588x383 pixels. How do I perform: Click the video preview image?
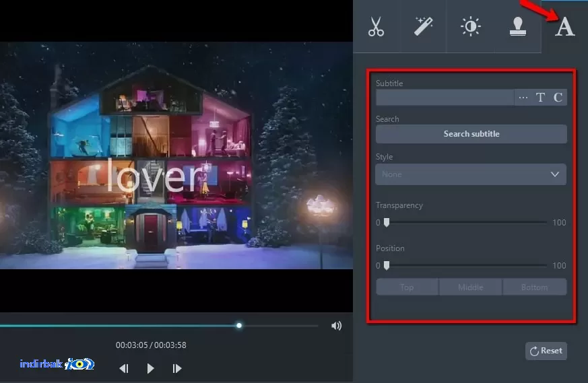[x=176, y=155]
